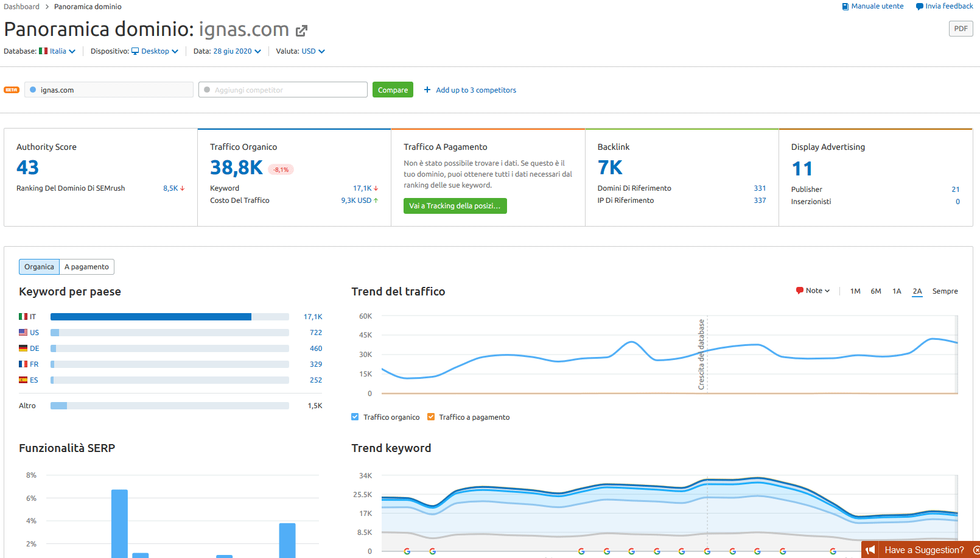Click the Altro keyword progress bar
The width and height of the screenshot is (980, 558).
[x=170, y=406]
